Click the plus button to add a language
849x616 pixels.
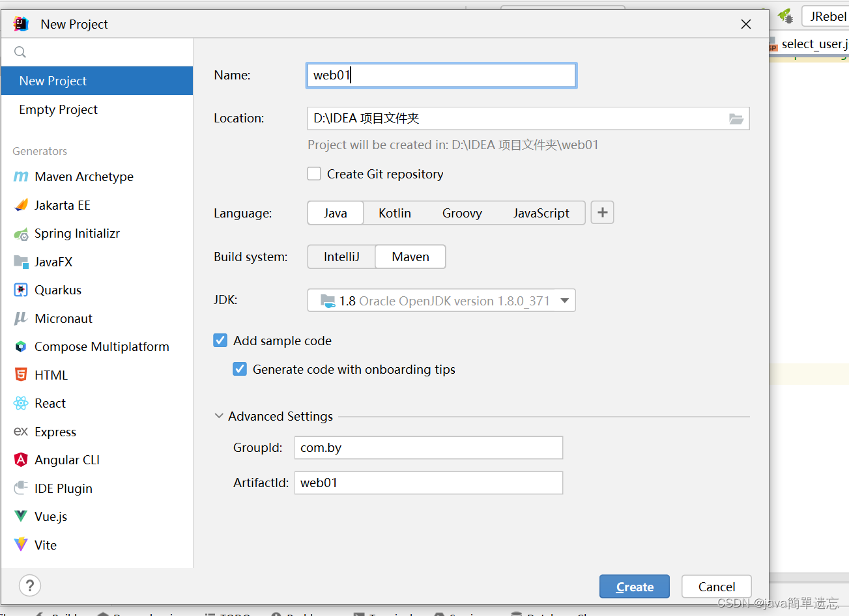pyautogui.click(x=601, y=212)
